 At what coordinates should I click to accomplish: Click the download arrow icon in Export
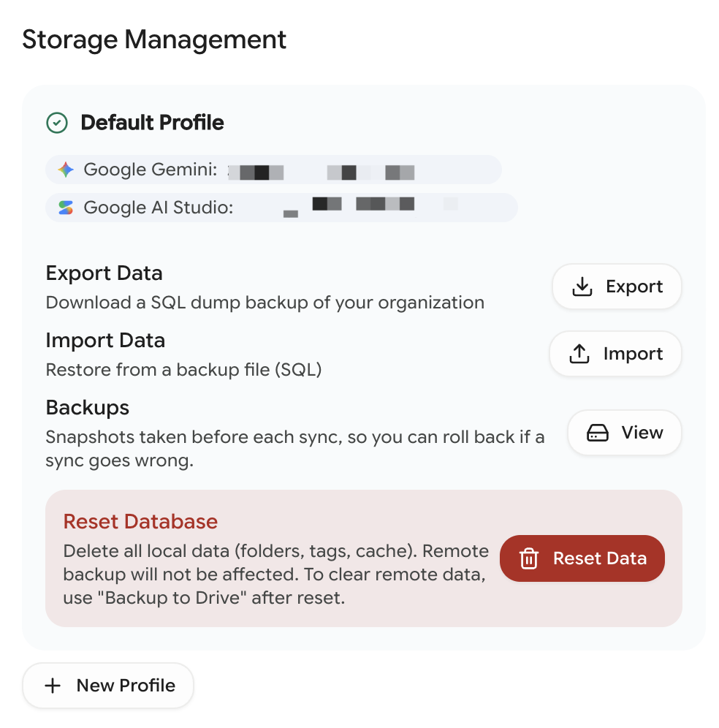[x=582, y=287]
